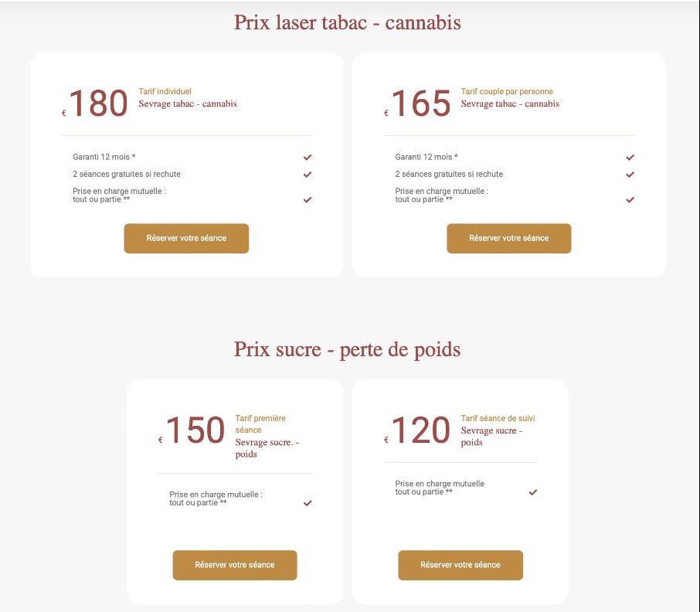Viewport: 700px width, 612px height.
Task: Click the checkmark in the séance de suivi card
Action: coord(533,492)
